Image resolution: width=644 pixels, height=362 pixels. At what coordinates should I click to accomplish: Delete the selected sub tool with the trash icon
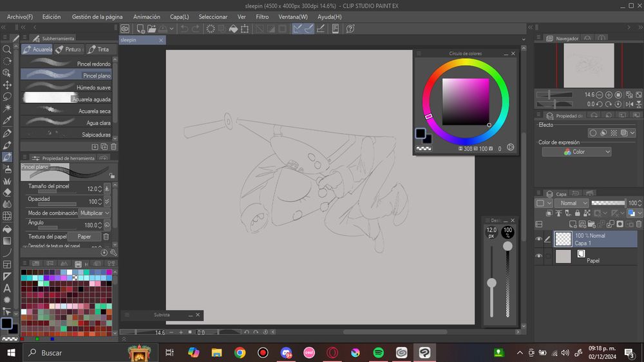coord(113,147)
